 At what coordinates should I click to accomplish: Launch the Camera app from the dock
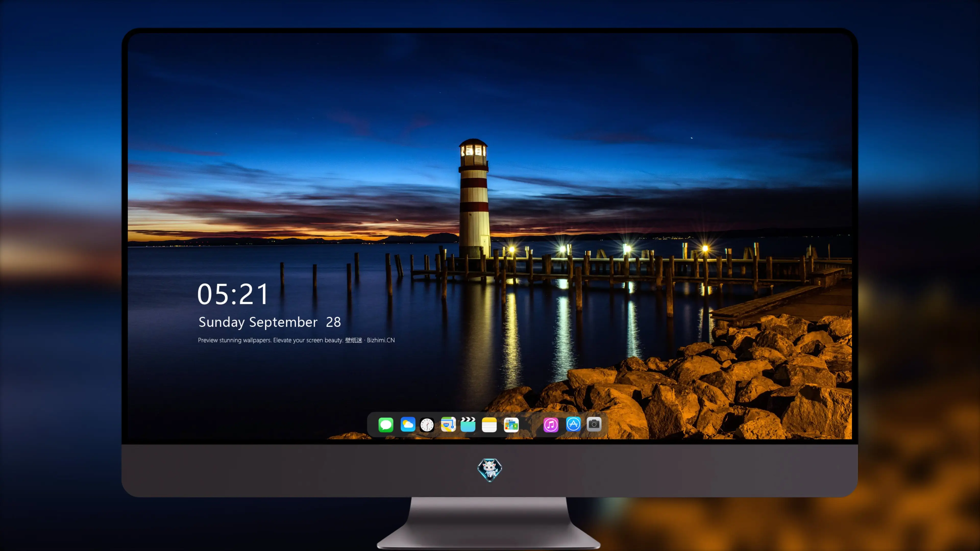[x=594, y=424]
